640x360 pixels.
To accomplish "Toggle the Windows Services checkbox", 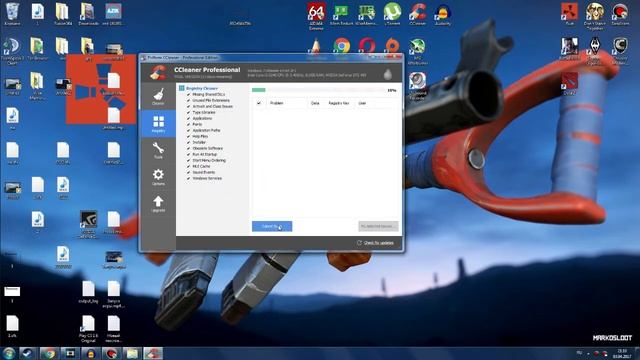I will click(189, 178).
